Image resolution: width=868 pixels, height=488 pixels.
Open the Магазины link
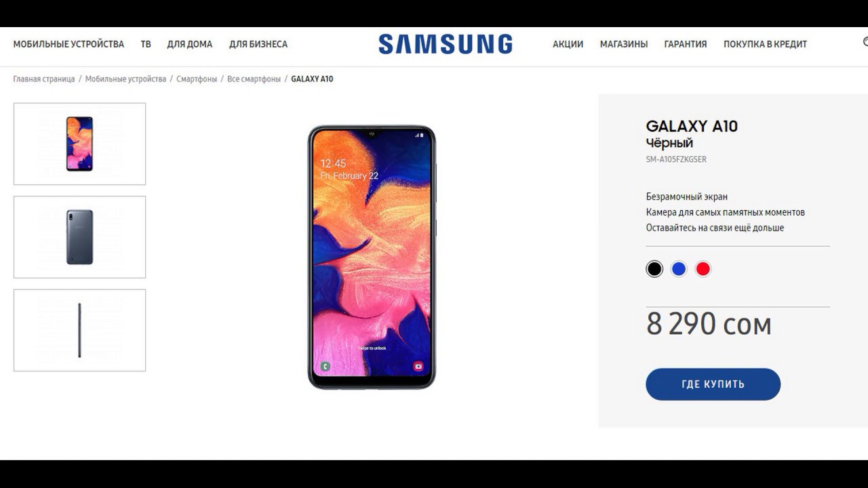624,44
